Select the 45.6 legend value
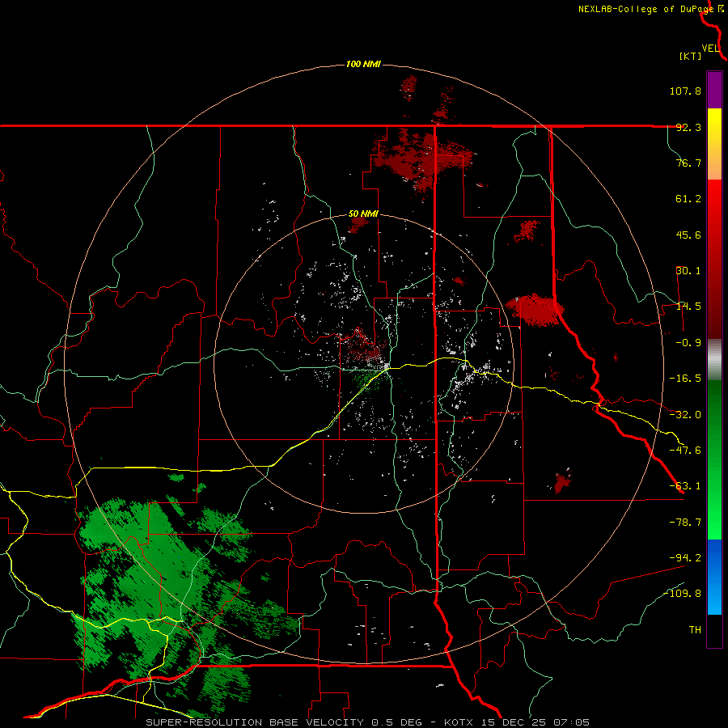The width and height of the screenshot is (728, 728). tap(688, 235)
